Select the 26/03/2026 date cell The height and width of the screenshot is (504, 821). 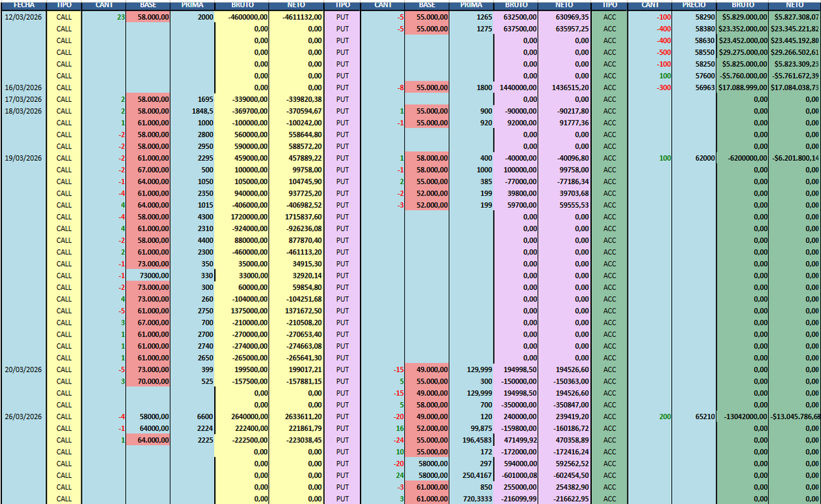23,417
